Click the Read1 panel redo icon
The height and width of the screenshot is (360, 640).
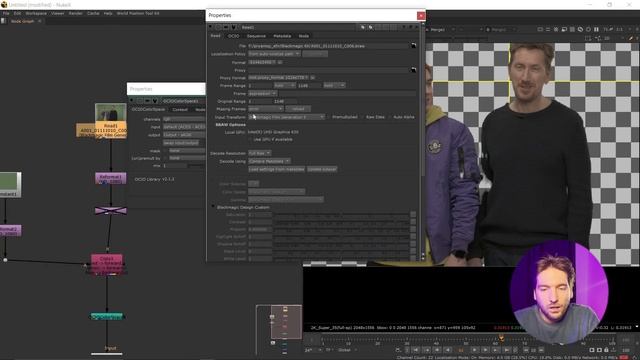[x=386, y=27]
